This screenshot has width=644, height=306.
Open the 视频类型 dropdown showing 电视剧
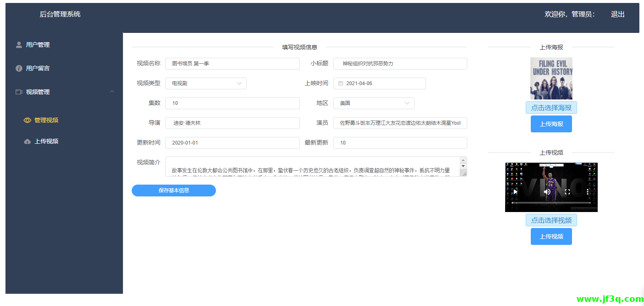pos(206,83)
